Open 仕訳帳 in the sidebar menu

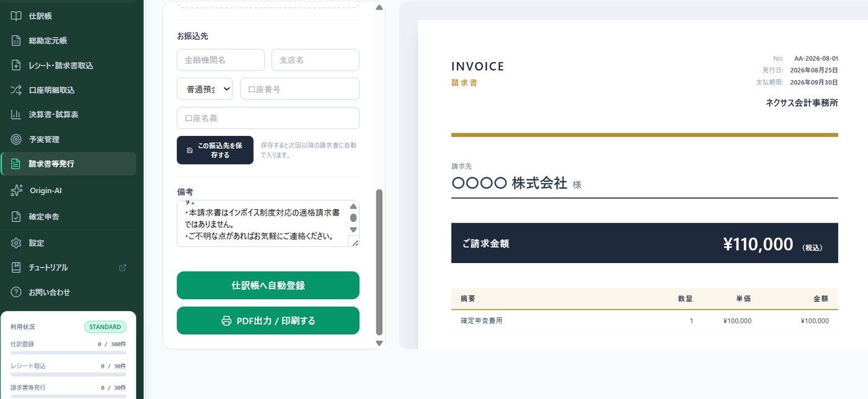tap(68, 16)
